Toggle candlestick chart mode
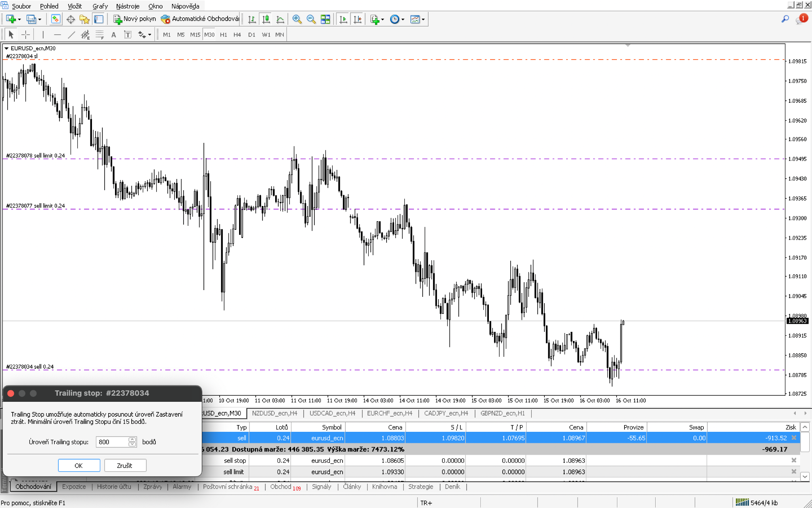 click(x=266, y=19)
